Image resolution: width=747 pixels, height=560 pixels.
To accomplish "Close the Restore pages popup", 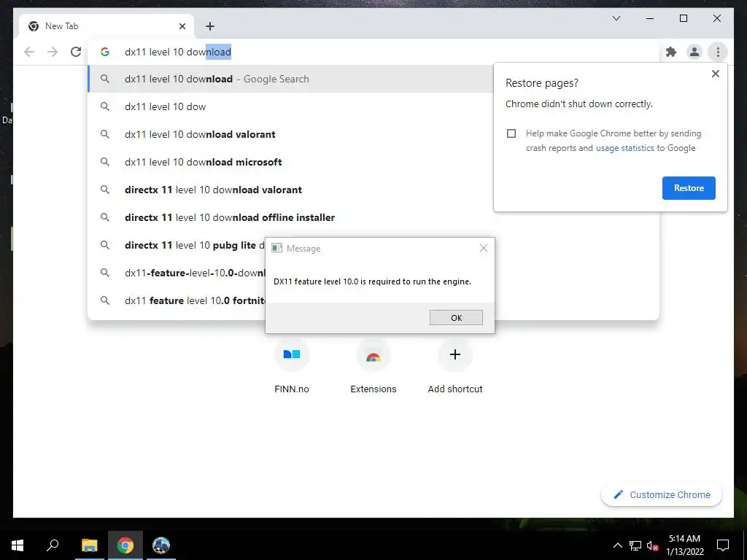I will click(715, 74).
